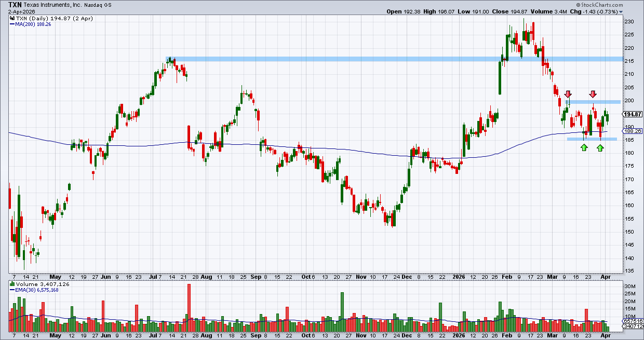Click the '2-Apr-2026' date in the header
Image resolution: width=644 pixels, height=340 pixels.
pos(21,11)
